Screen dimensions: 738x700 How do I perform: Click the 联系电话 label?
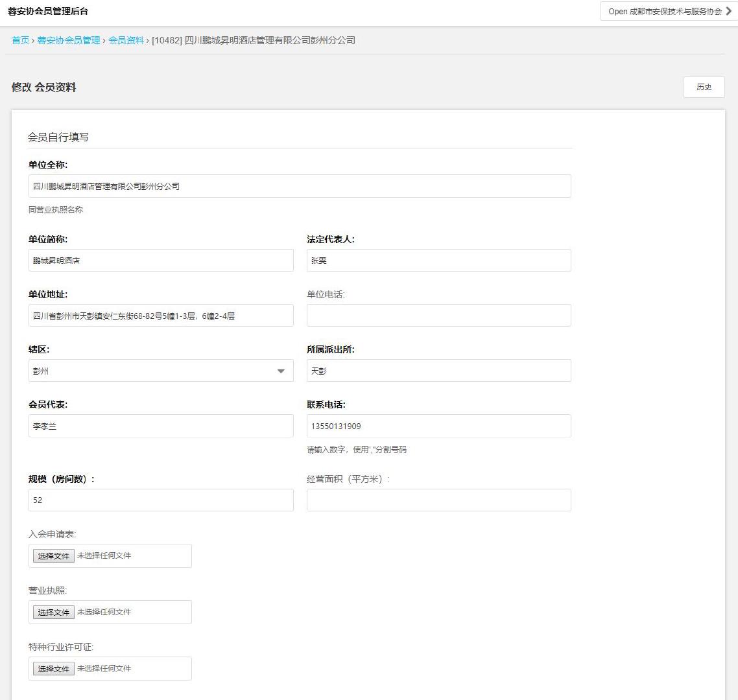326,404
